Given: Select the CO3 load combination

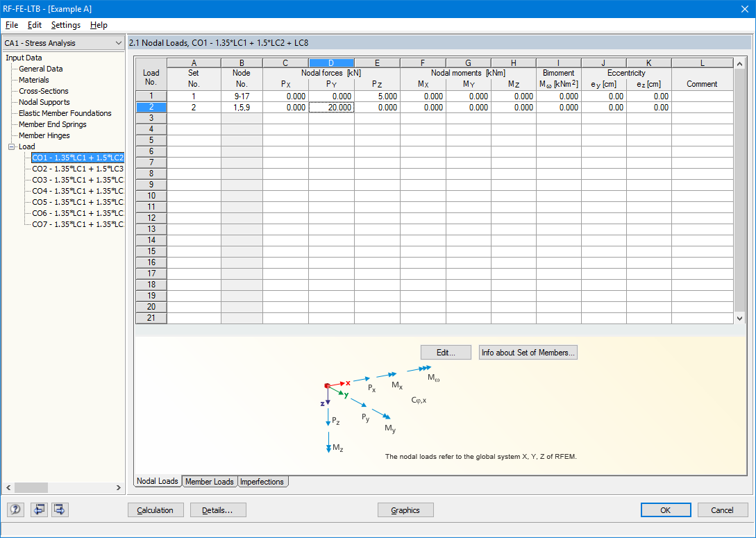Looking at the screenshot, I should pyautogui.click(x=78, y=180).
